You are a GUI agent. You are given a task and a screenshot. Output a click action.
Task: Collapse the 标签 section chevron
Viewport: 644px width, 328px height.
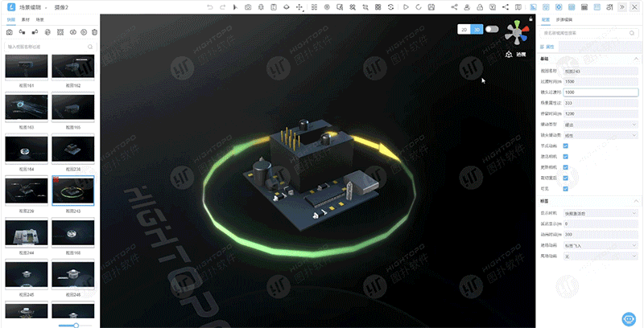636,201
